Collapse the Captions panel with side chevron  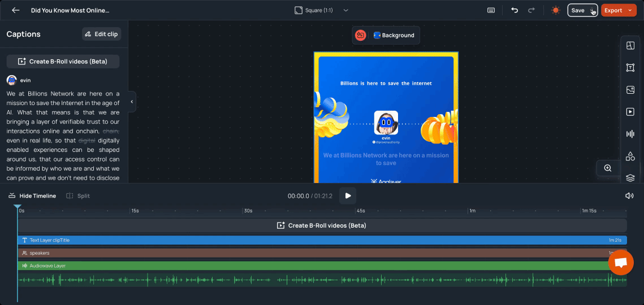point(132,102)
